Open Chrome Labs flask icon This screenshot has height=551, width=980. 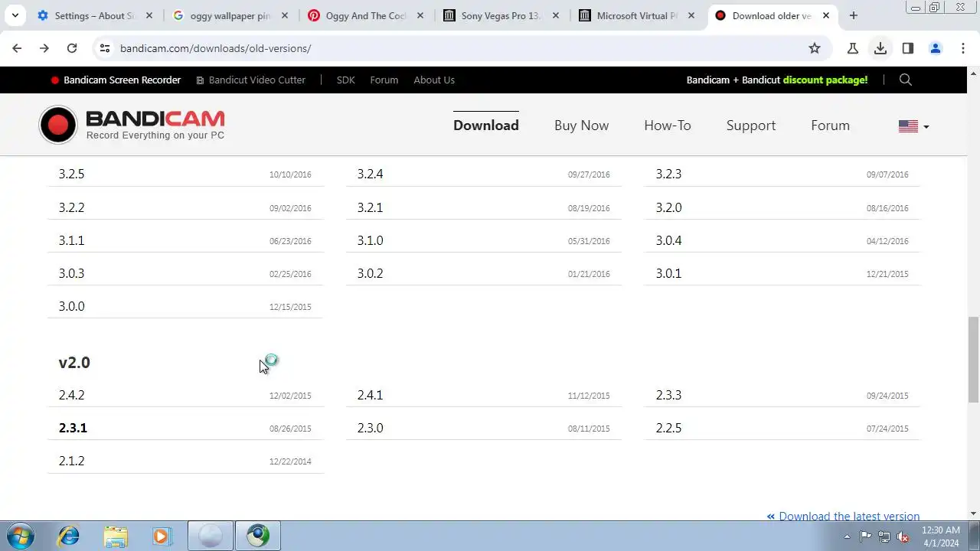click(853, 48)
